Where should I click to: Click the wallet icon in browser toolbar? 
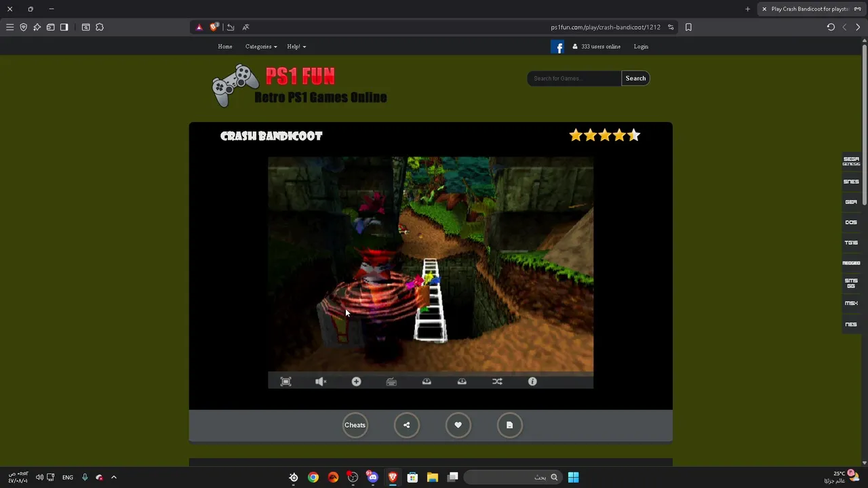tap(50, 27)
